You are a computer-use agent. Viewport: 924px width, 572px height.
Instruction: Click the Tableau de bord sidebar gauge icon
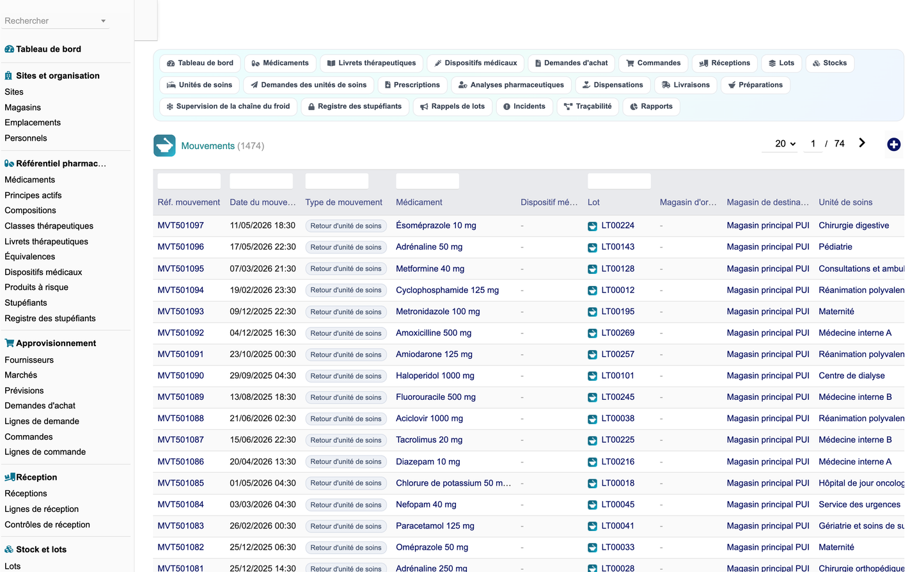[x=9, y=49]
